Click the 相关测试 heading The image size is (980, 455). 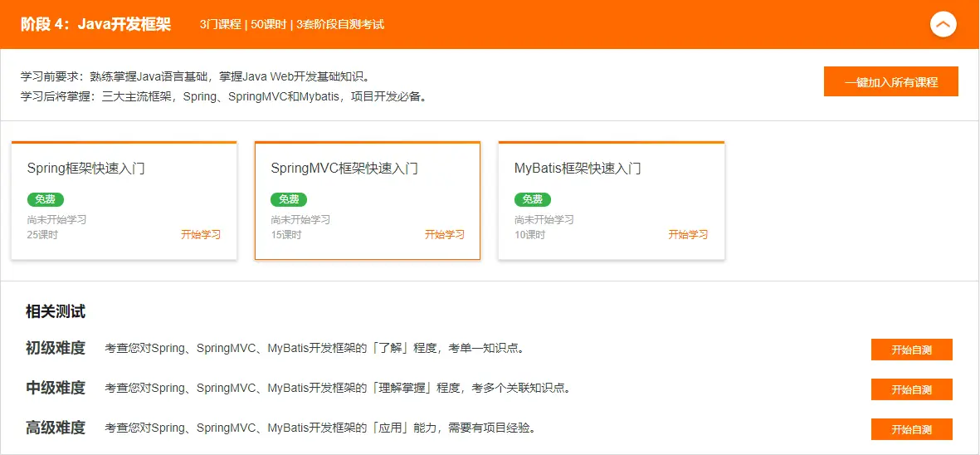coord(56,311)
